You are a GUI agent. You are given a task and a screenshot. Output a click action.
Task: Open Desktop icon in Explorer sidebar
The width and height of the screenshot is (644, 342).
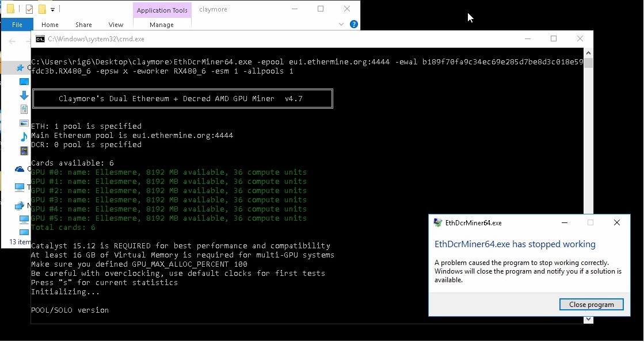(x=24, y=82)
